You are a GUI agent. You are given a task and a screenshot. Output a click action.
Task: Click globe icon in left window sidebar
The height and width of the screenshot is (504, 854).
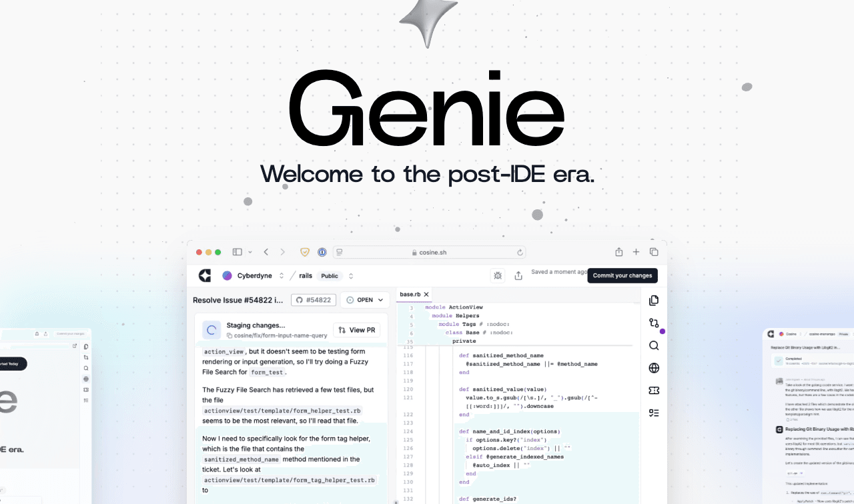click(86, 379)
